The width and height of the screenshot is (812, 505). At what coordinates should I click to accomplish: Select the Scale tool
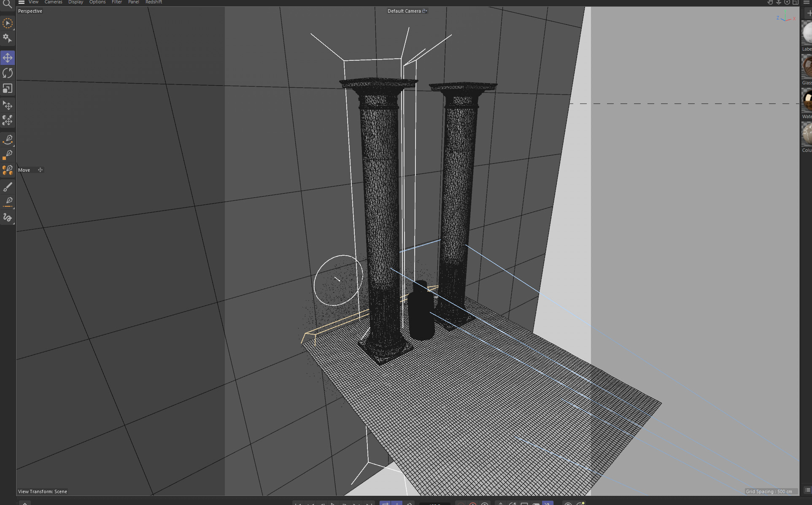[x=8, y=89]
